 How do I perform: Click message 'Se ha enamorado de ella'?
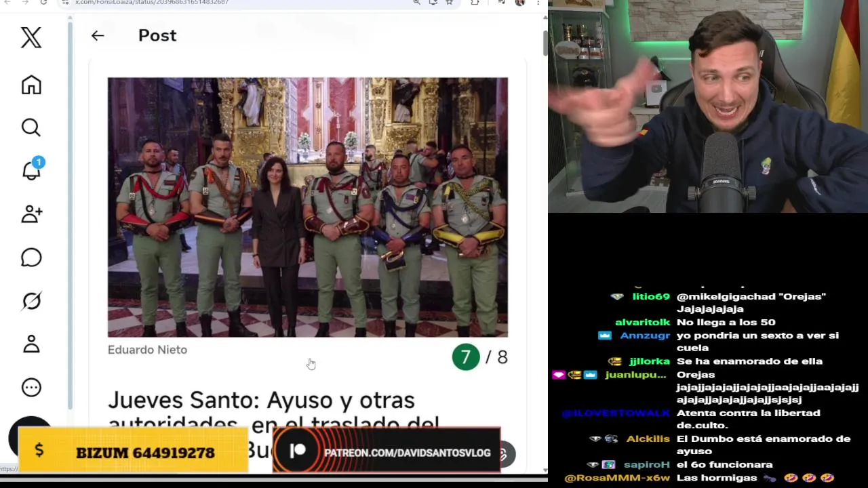[x=749, y=361]
